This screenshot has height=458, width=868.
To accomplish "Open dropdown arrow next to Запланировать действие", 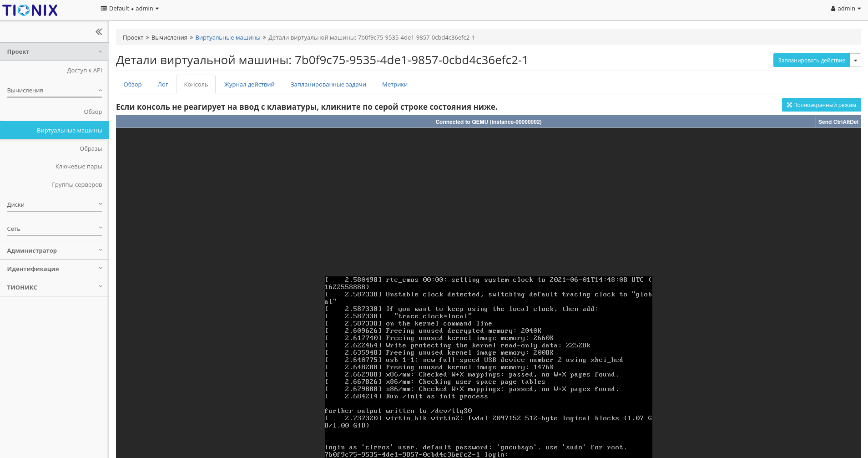I will (x=855, y=61).
